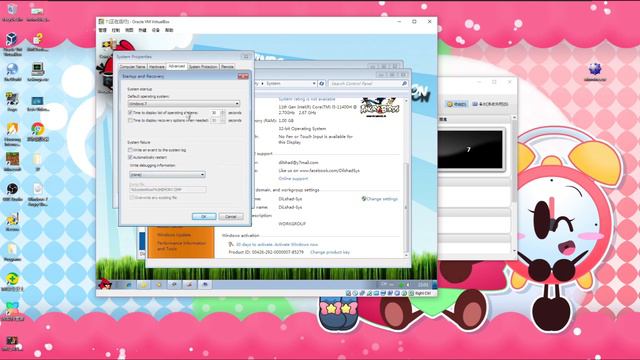
Task: Open the Write debugging information dropdown
Action: [x=167, y=175]
